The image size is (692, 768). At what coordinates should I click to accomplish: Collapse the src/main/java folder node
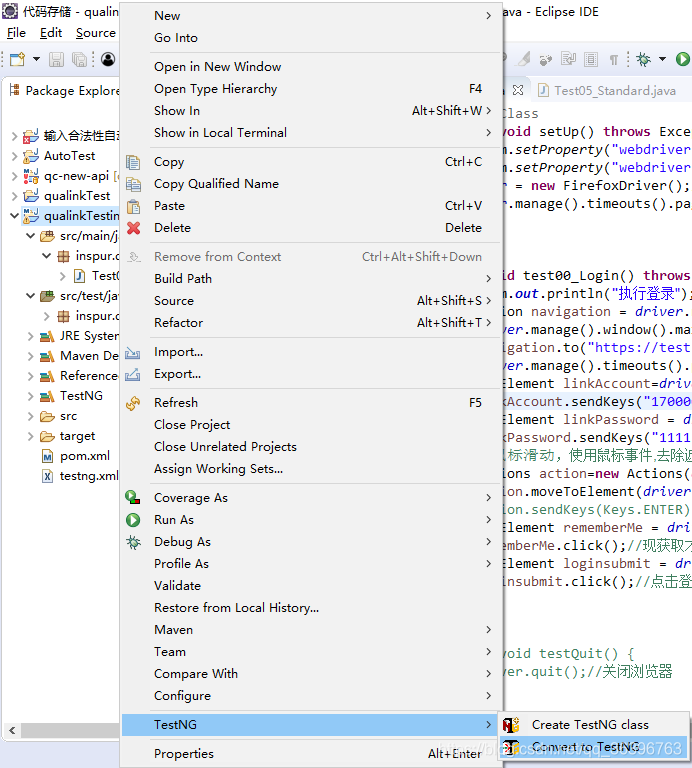coord(30,236)
